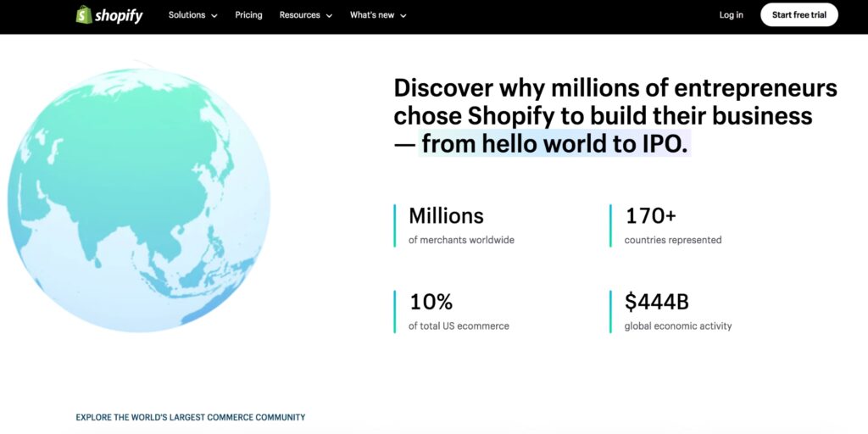The width and height of the screenshot is (868, 434).
Task: Click the highlighted 'from hello world to IPO.' text
Action: coord(554,144)
